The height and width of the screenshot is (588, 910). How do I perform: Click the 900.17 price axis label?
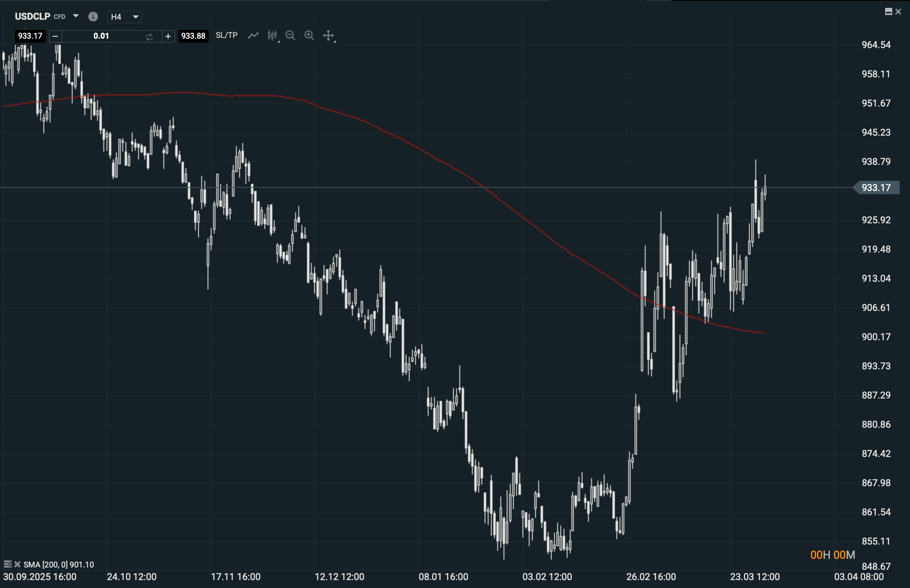876,337
